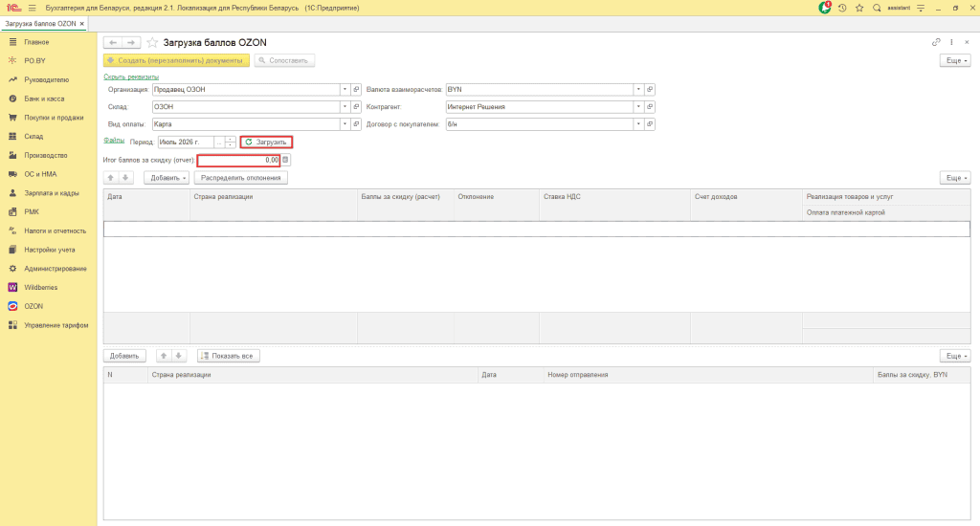Open top Еще menu near header
980x526 pixels.
[955, 60]
